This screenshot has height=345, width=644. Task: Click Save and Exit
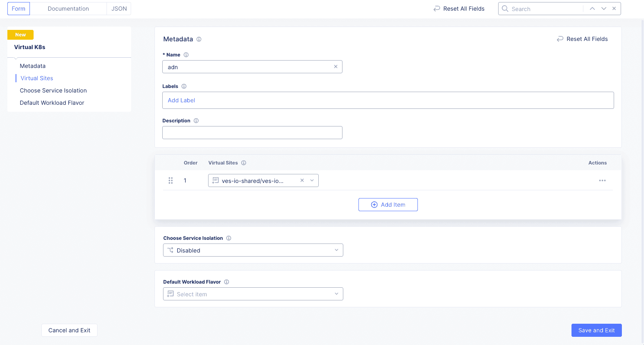pos(596,330)
